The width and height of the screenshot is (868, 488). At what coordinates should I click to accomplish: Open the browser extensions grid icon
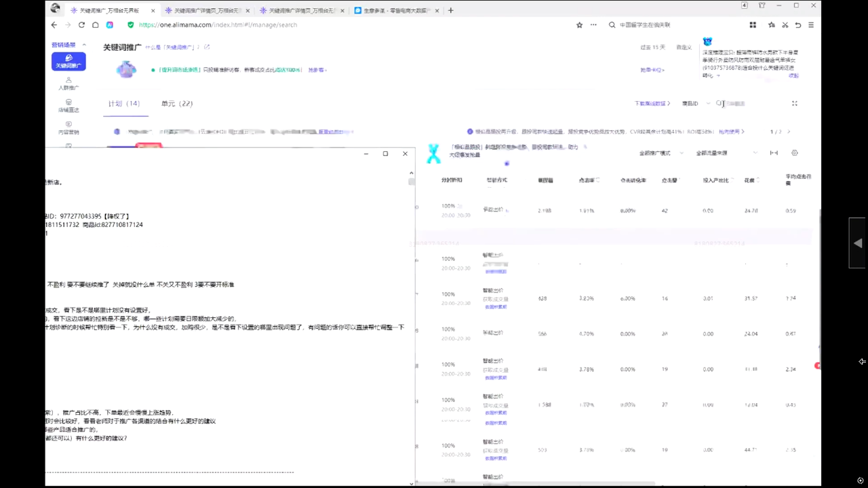click(753, 25)
